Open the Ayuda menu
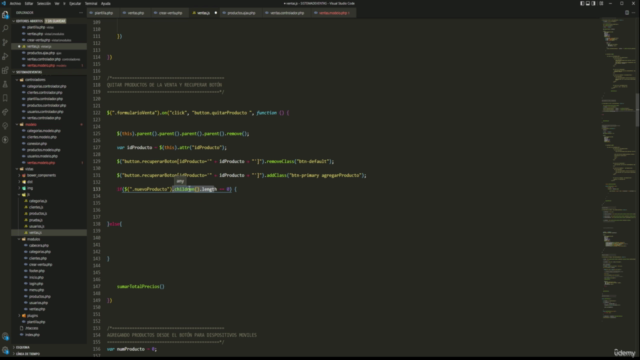 (x=106, y=3)
